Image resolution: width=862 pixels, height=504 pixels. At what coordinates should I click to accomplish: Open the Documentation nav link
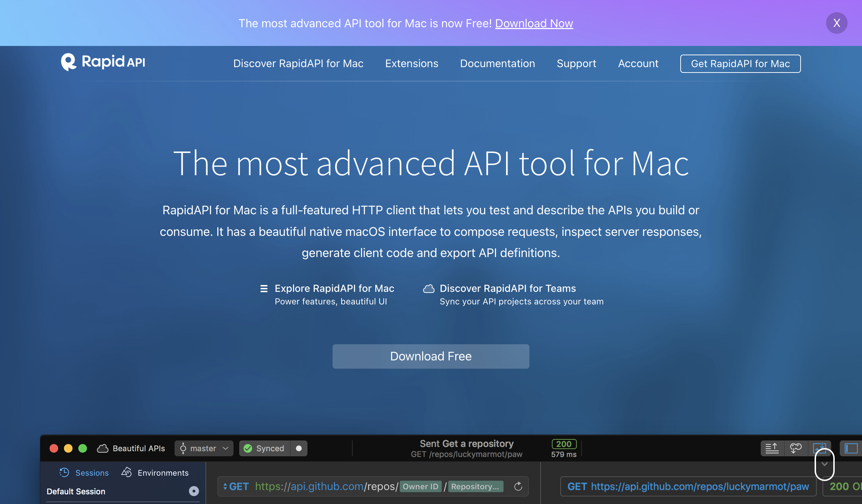pyautogui.click(x=497, y=64)
